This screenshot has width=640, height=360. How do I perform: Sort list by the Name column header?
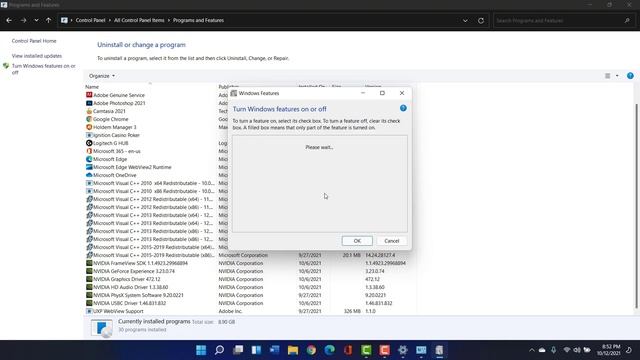[92, 87]
